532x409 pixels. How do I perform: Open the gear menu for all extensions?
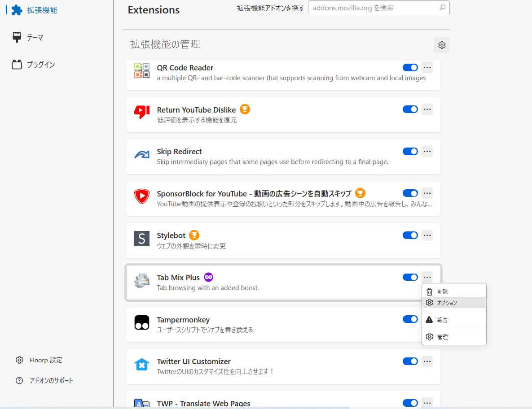click(441, 45)
